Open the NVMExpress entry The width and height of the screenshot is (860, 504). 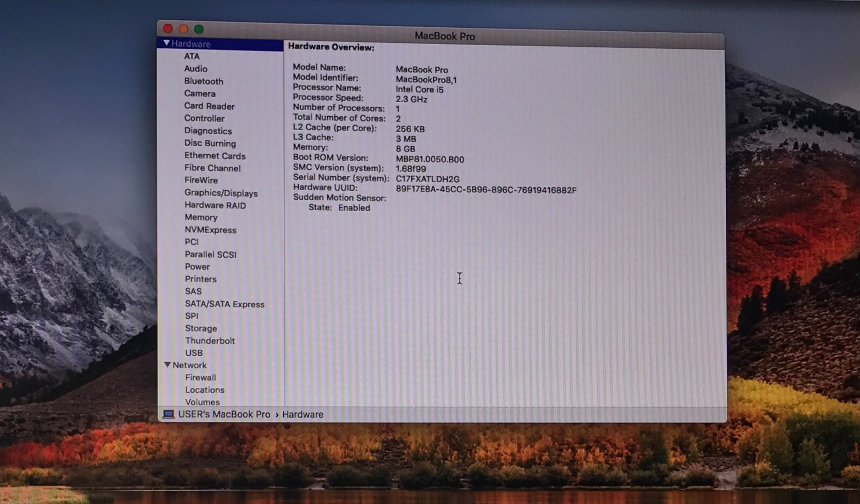(211, 229)
